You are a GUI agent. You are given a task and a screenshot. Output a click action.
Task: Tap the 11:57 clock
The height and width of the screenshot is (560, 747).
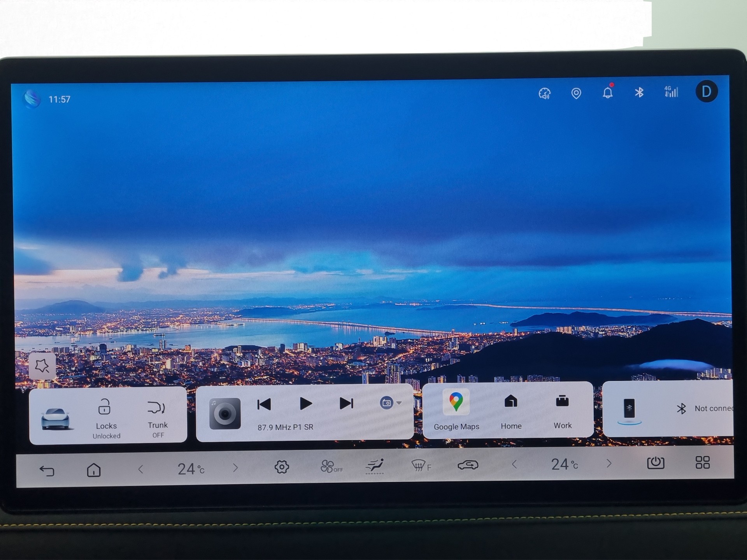click(59, 100)
